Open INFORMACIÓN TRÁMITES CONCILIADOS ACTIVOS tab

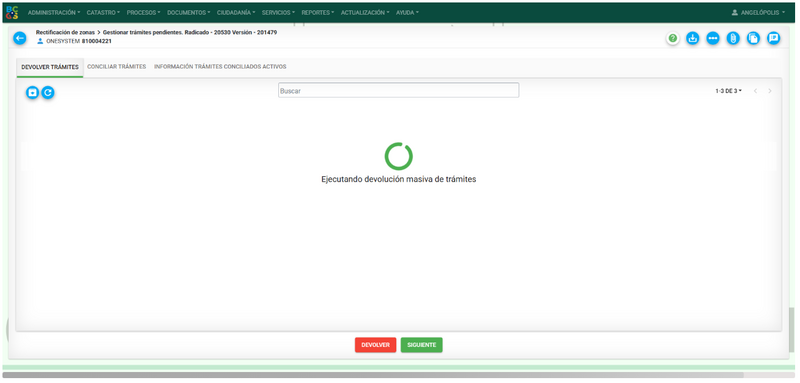coord(220,67)
